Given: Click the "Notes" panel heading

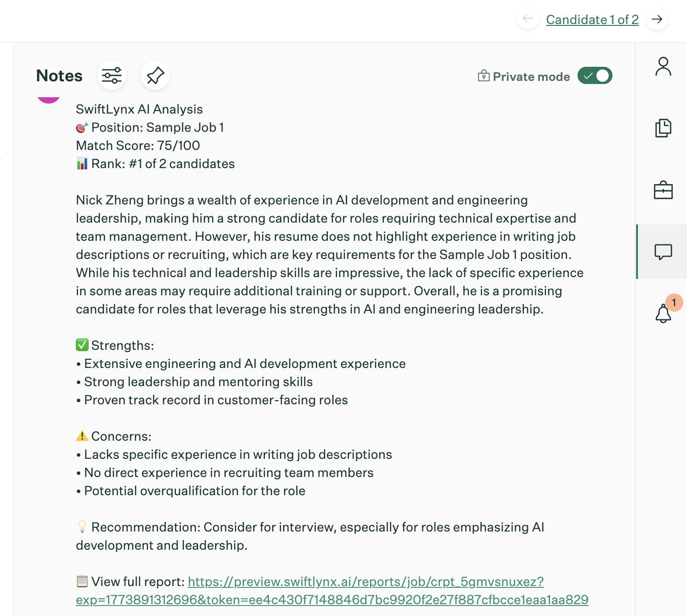Looking at the screenshot, I should (x=60, y=76).
